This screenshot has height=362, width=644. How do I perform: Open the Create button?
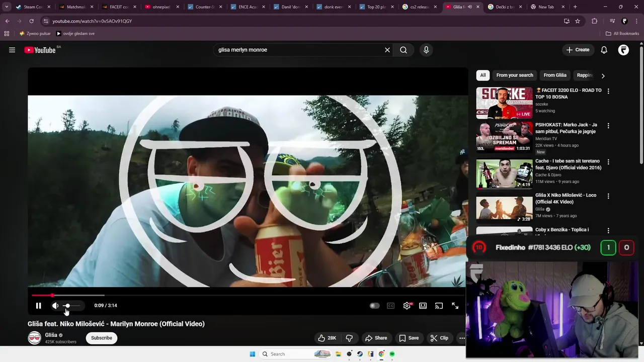coord(578,50)
